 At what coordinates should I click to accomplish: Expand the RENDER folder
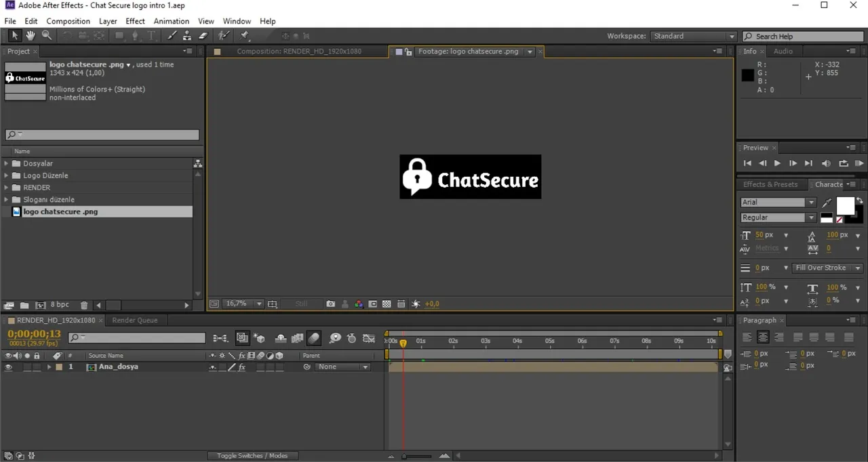pyautogui.click(x=7, y=188)
